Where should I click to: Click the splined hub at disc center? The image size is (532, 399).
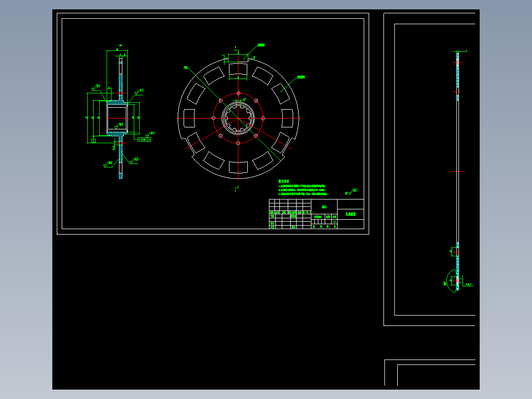point(238,118)
